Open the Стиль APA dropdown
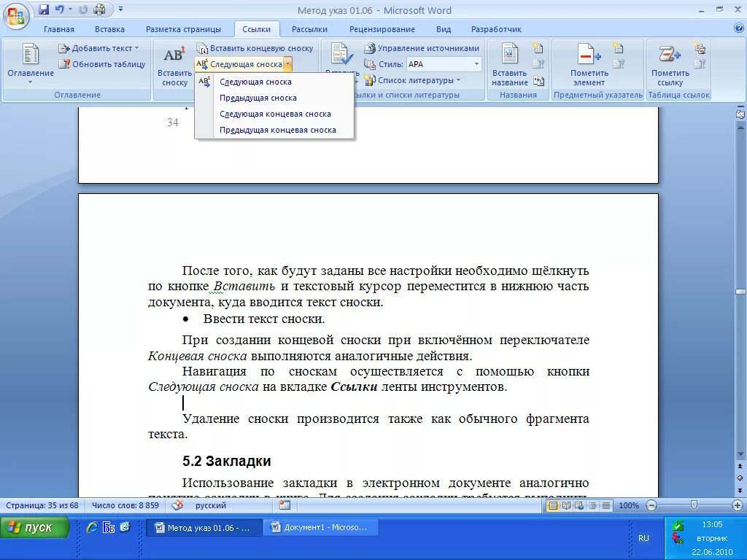The image size is (747, 560). pos(478,63)
